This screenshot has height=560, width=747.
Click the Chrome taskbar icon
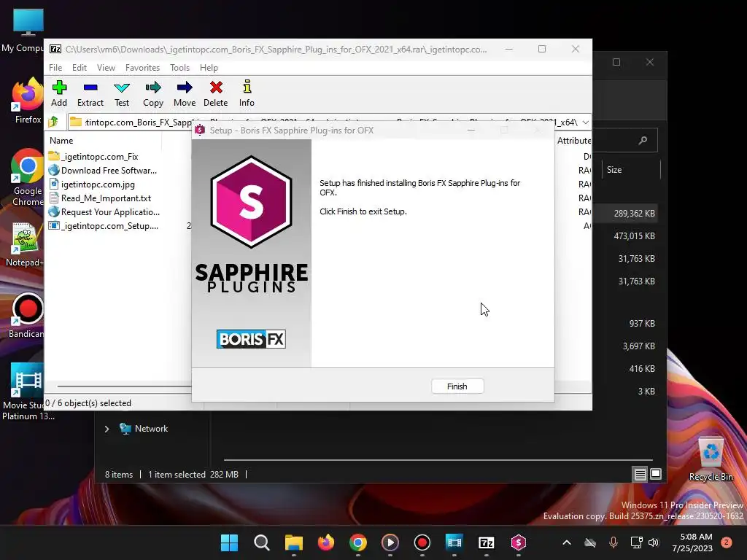point(357,542)
